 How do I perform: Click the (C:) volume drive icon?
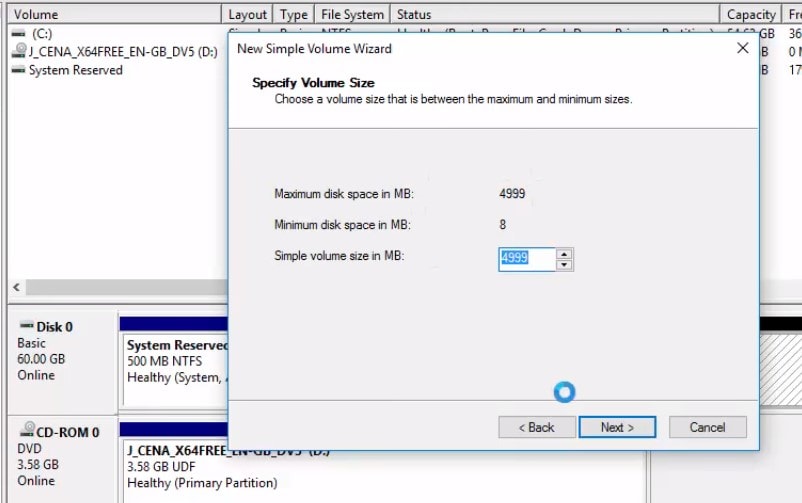18,34
